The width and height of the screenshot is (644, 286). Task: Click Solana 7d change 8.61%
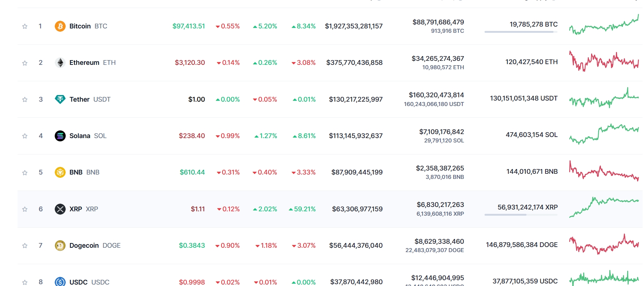pyautogui.click(x=304, y=136)
